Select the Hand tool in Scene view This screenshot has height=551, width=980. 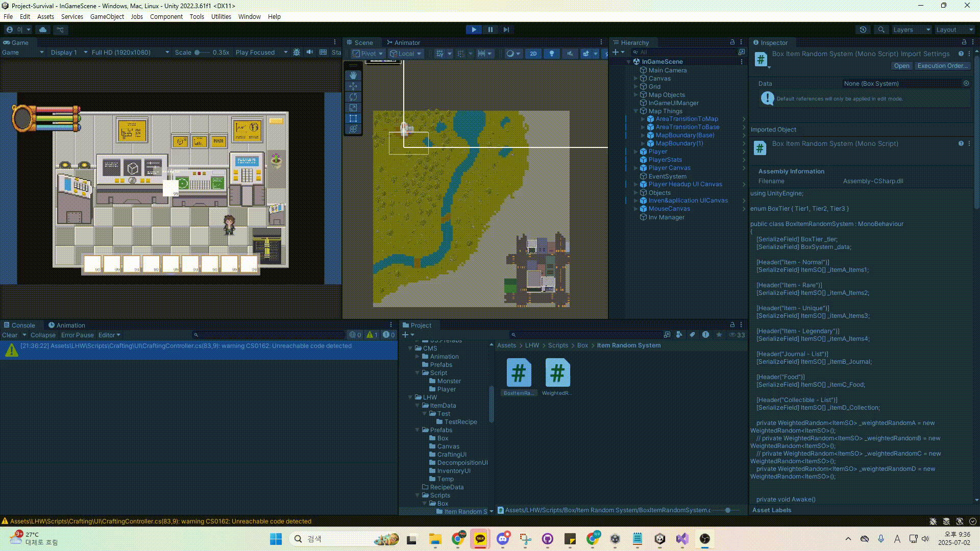click(353, 75)
